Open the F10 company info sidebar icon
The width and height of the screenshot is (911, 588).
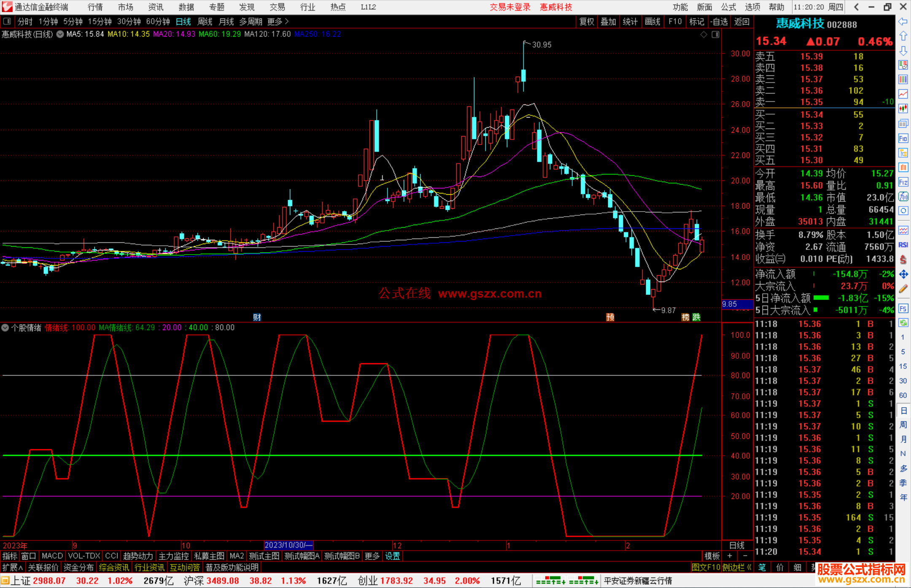[x=903, y=138]
